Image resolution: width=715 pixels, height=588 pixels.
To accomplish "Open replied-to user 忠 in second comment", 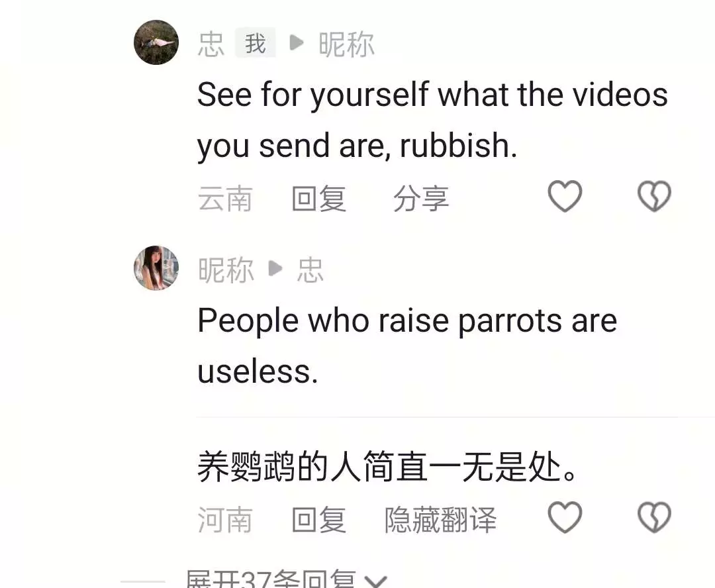I will [x=310, y=270].
